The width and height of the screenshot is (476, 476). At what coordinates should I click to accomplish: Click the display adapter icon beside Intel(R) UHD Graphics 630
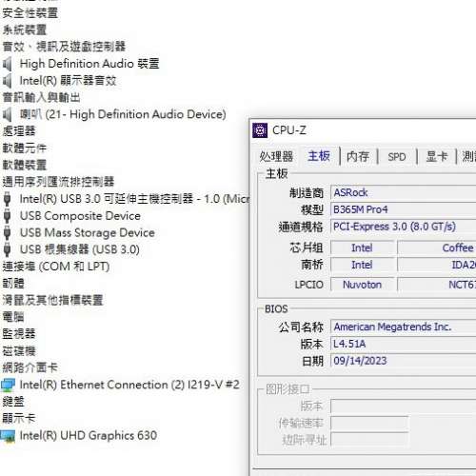click(8, 436)
